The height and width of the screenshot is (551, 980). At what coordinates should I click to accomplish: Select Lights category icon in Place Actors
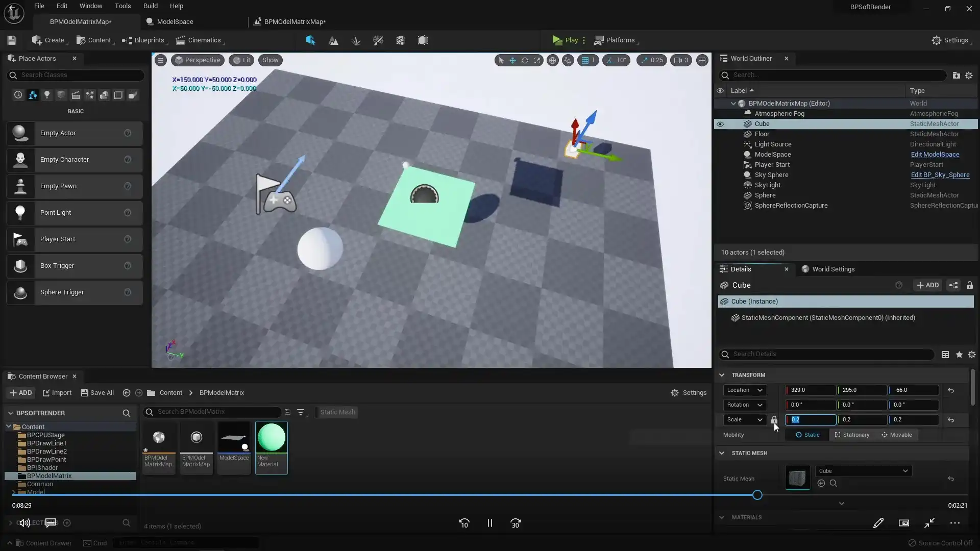coord(47,95)
